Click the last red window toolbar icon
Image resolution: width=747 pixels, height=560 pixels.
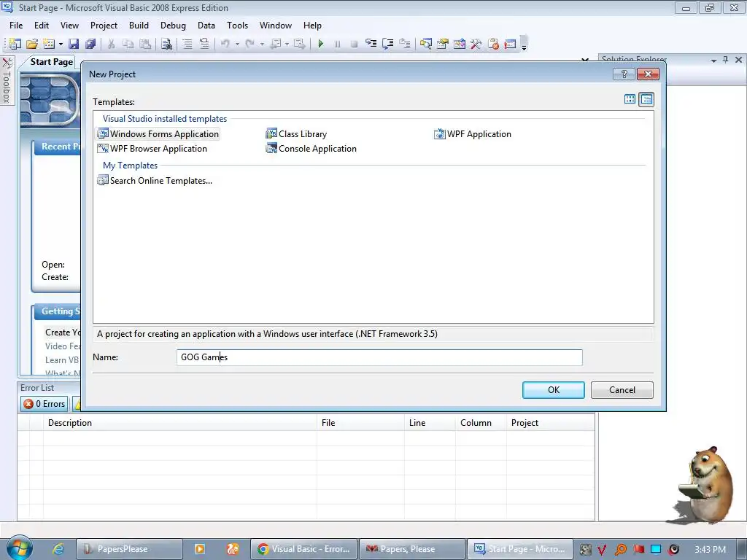[510, 44]
